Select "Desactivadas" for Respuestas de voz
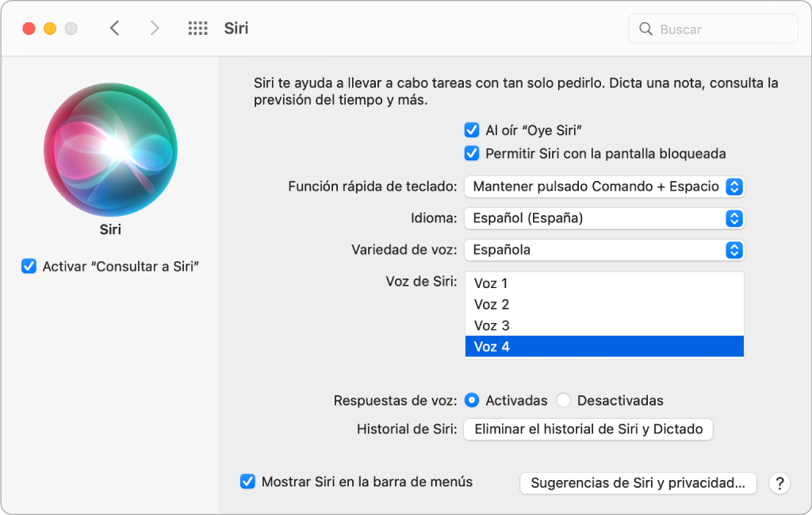 click(x=563, y=400)
